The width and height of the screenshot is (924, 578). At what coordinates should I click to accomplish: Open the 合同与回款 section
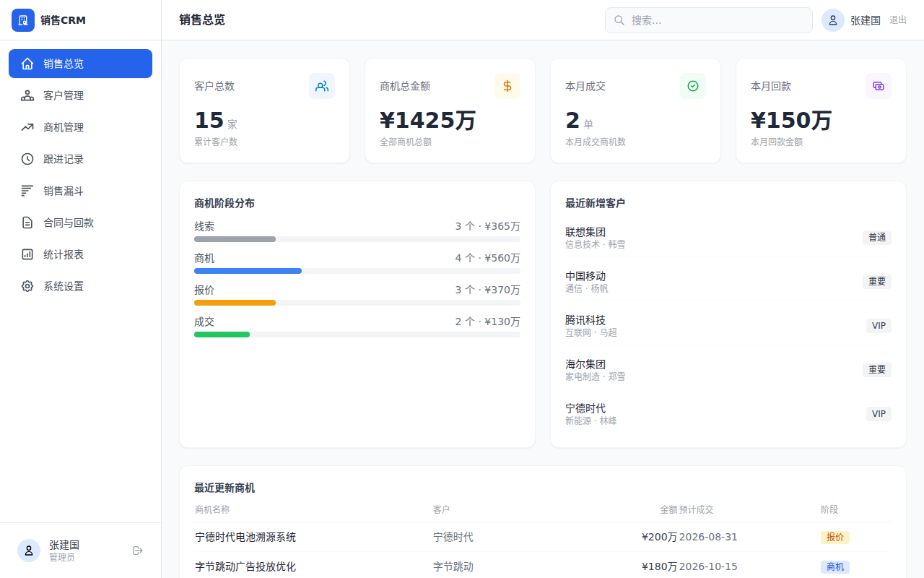[x=80, y=223]
